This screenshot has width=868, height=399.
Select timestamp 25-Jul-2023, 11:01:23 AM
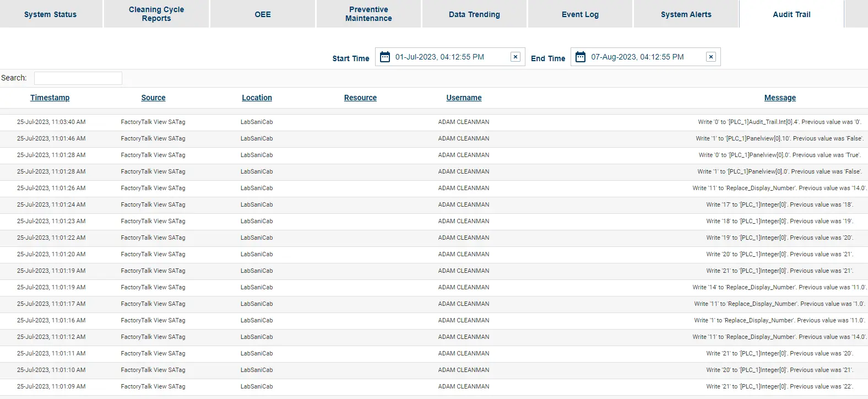tap(51, 221)
